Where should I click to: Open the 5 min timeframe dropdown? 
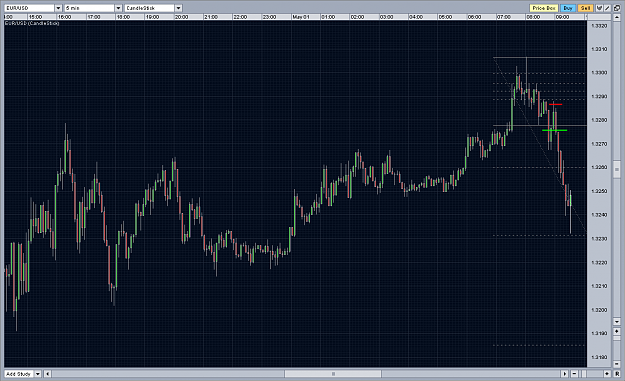118,8
